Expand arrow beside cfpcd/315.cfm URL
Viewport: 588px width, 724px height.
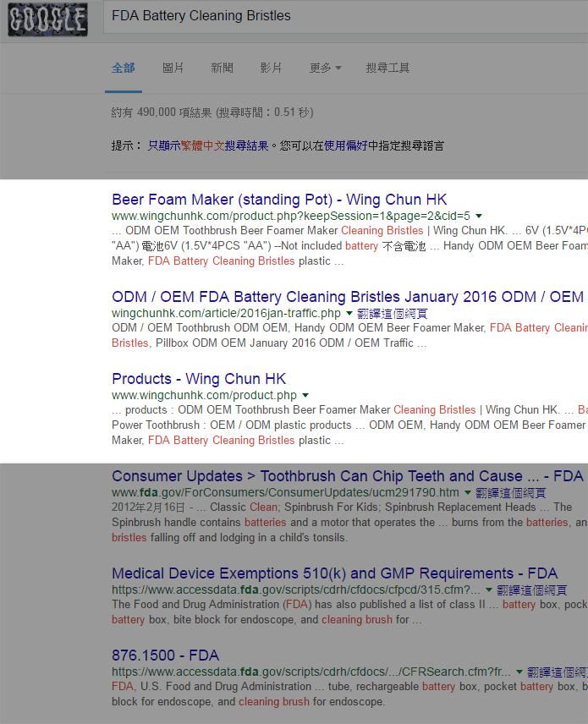(x=489, y=590)
